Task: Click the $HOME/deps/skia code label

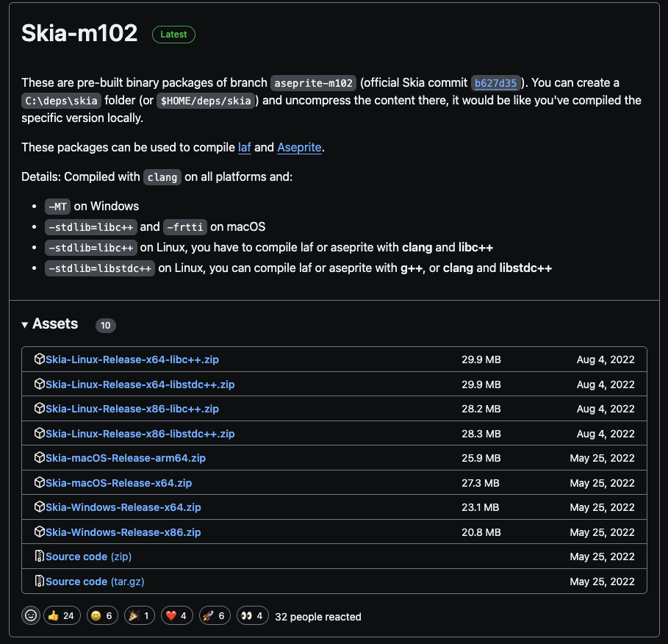Action: pos(206,101)
